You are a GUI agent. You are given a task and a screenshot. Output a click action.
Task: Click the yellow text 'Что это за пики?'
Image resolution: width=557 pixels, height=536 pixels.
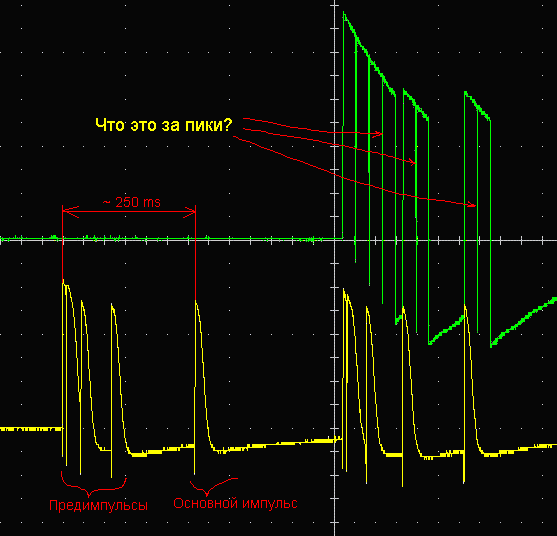(164, 125)
